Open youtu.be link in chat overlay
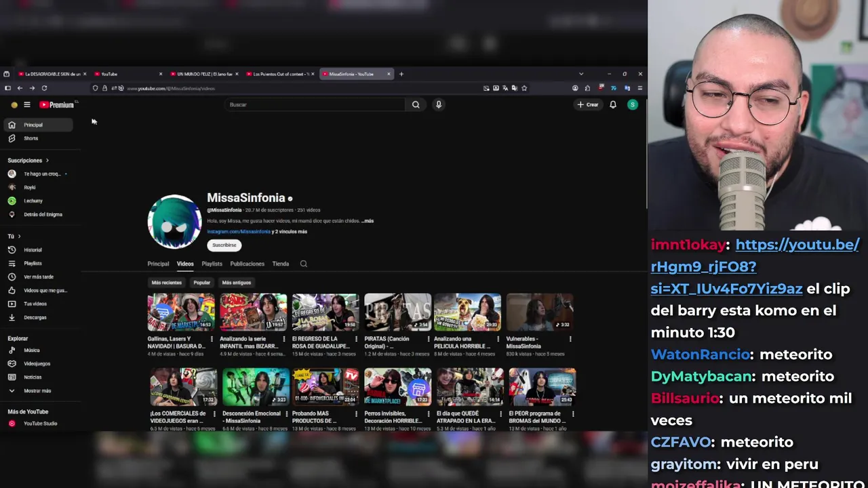This screenshot has width=868, height=488. [x=755, y=266]
